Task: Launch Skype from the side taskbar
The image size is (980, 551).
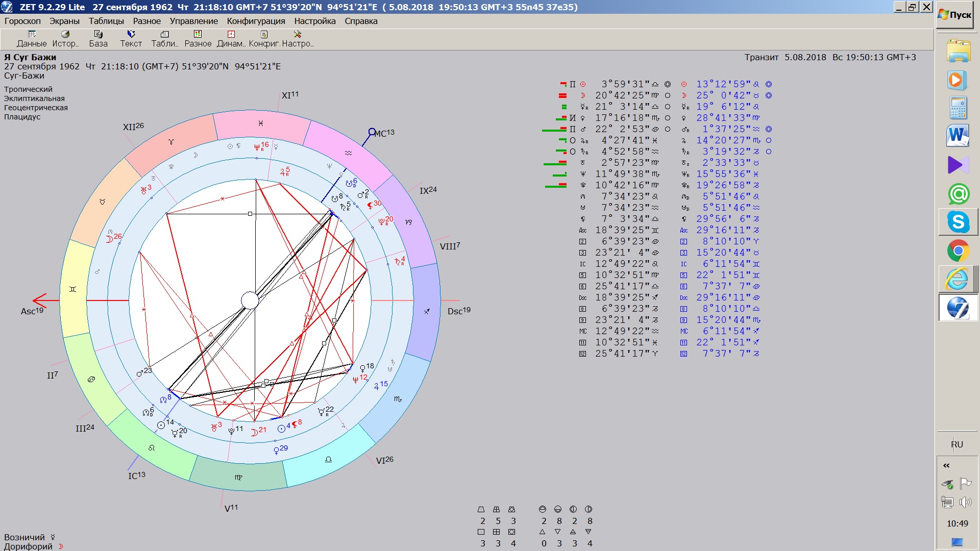Action: (x=958, y=222)
